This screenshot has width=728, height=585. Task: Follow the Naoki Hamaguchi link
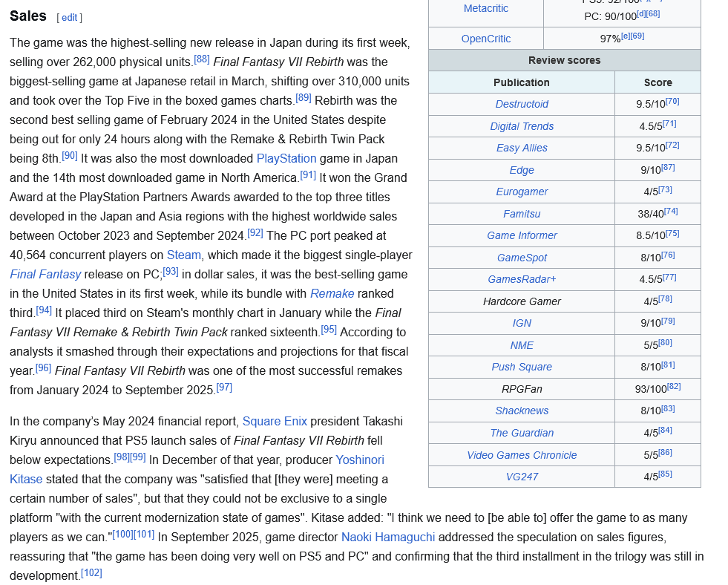(x=388, y=537)
